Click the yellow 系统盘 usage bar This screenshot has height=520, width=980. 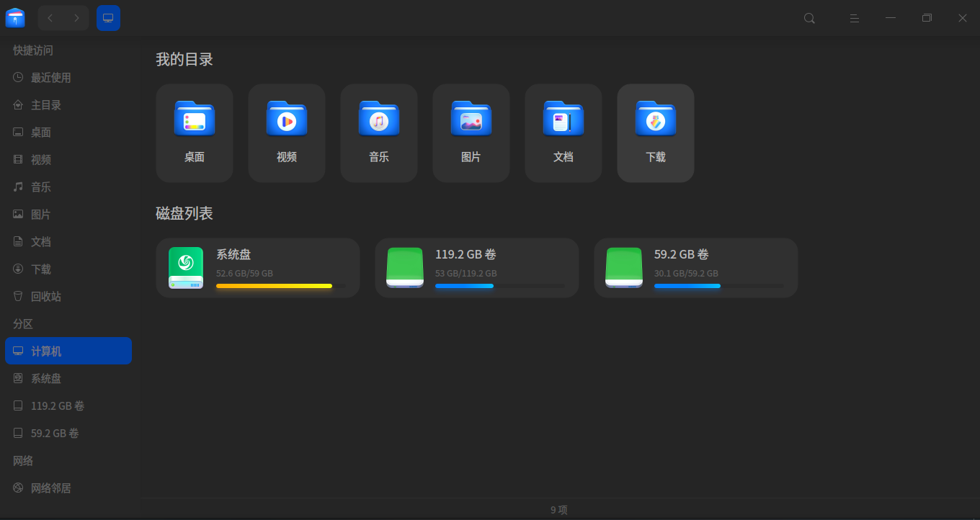pyautogui.click(x=280, y=286)
